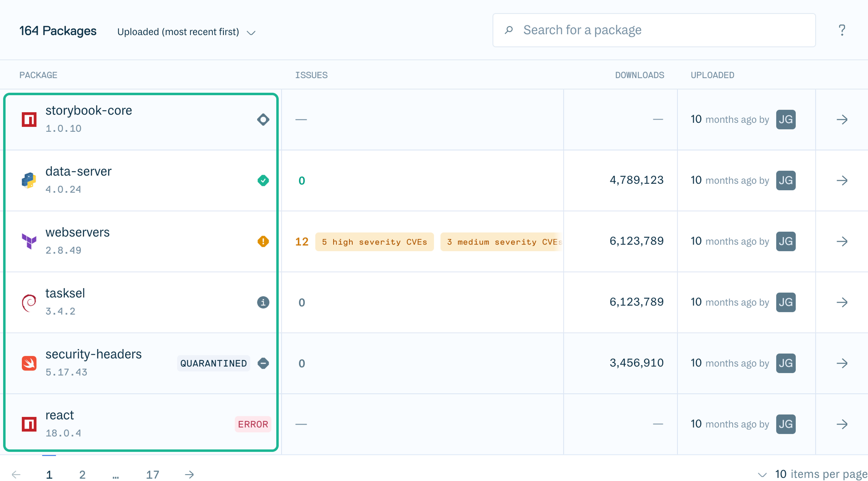Click the Python icon for data-server
This screenshot has height=481, width=868.
29,181
